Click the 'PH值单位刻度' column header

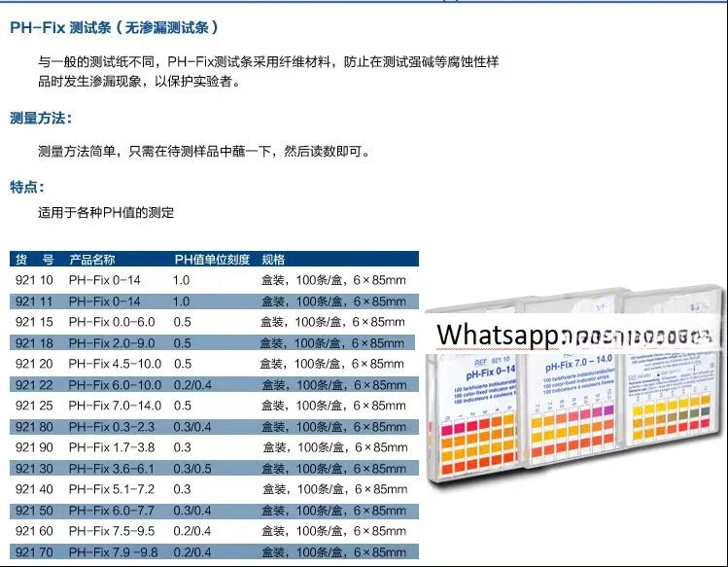click(212, 260)
